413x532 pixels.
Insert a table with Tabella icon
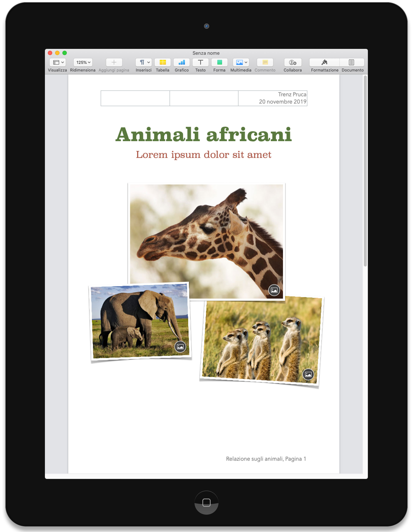pos(163,62)
